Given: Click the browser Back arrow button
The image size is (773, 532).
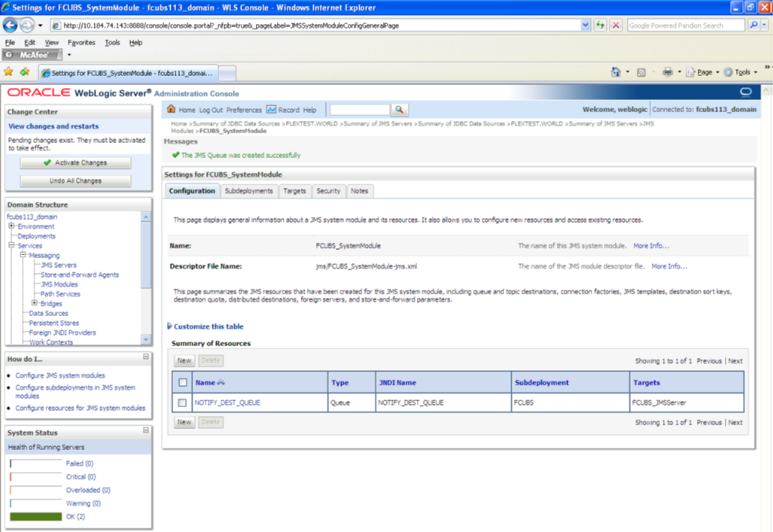Looking at the screenshot, I should tap(10, 25).
